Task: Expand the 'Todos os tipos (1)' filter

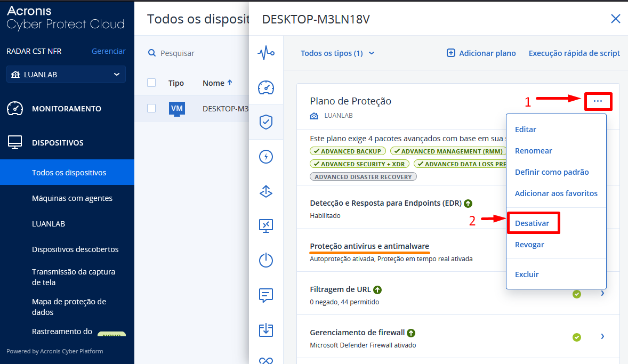Action: [x=337, y=53]
